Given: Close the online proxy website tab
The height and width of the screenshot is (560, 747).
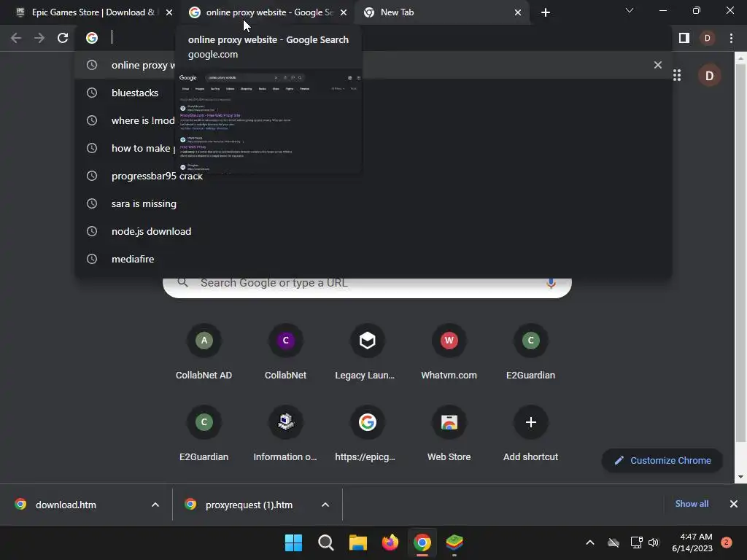Looking at the screenshot, I should pyautogui.click(x=344, y=12).
